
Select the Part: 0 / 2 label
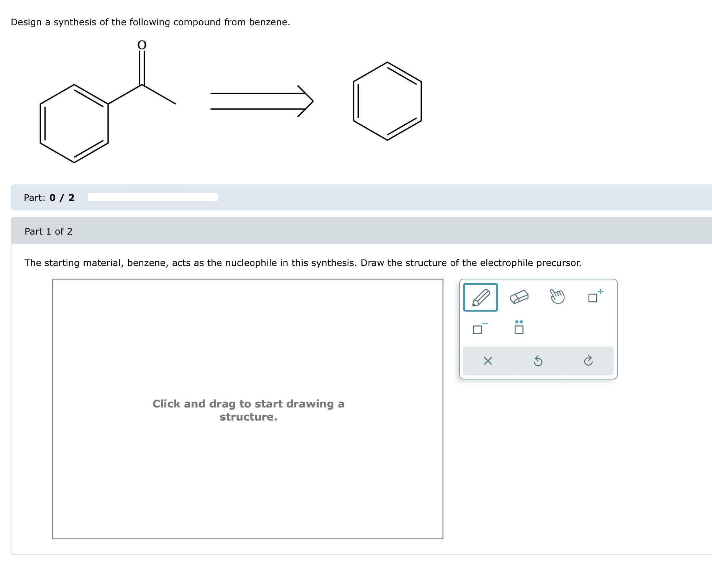(x=48, y=198)
